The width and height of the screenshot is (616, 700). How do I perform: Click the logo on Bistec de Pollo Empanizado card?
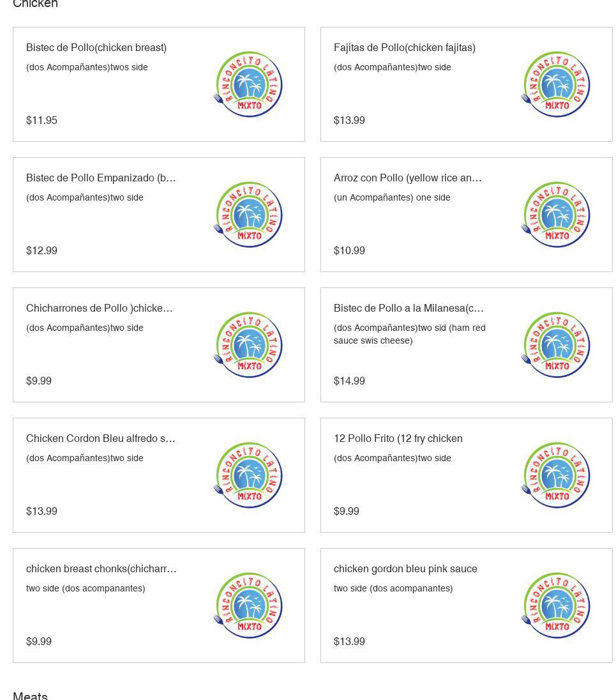point(248,215)
